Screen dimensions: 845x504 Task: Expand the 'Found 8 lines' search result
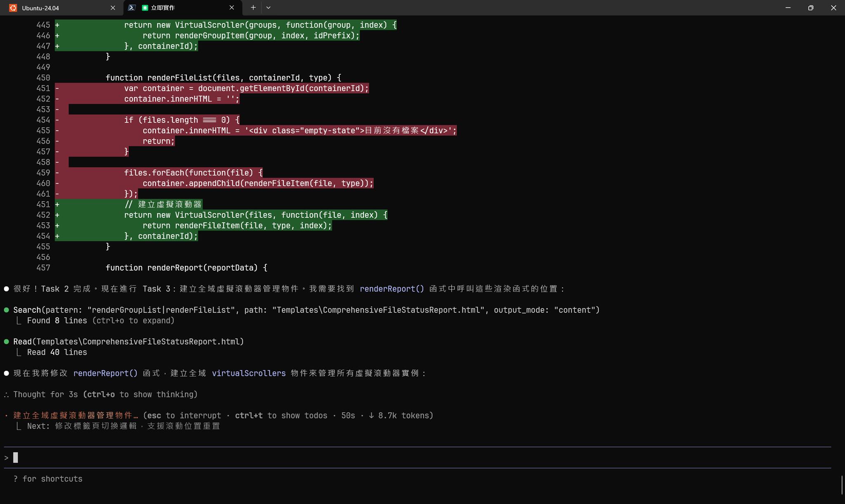point(57,321)
